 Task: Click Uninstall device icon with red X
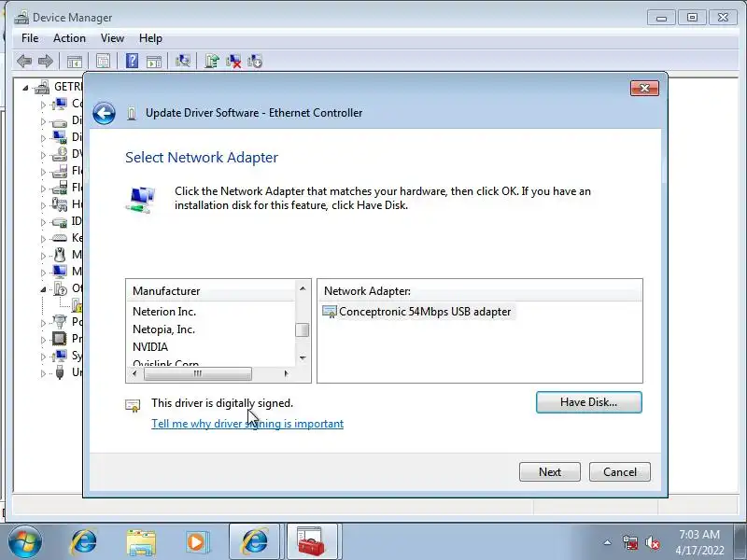click(x=233, y=62)
